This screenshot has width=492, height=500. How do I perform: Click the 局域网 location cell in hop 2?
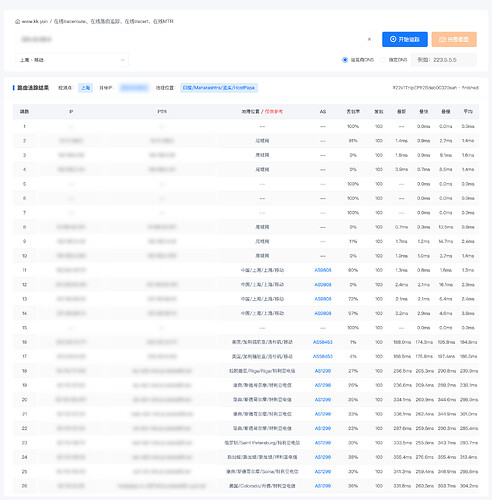pos(262,141)
